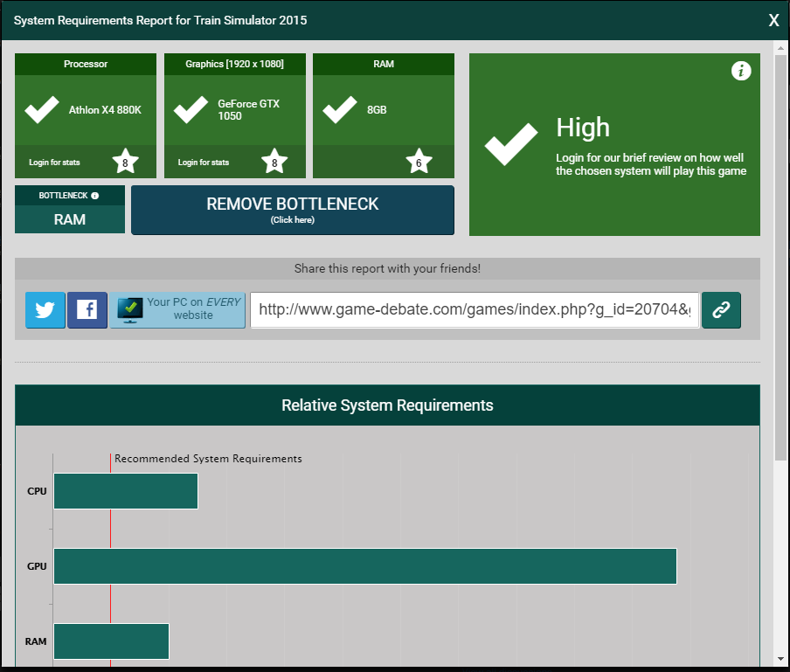Click the login for brief review text

coord(651,164)
